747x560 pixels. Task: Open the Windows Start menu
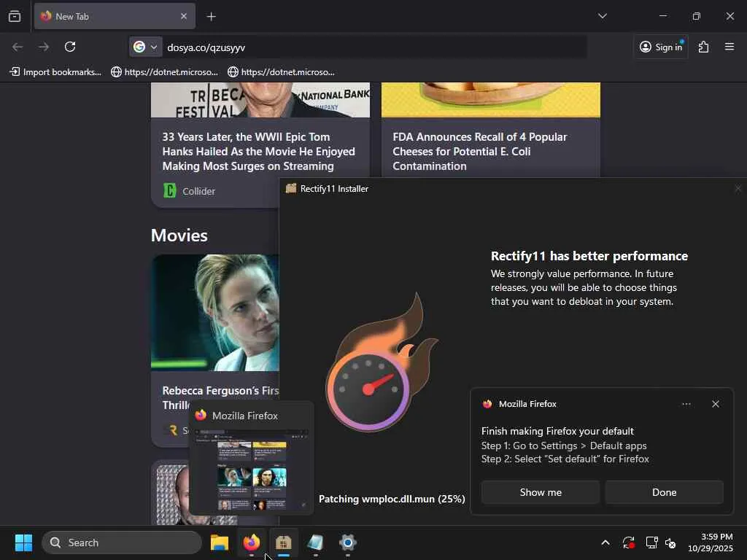click(x=23, y=542)
